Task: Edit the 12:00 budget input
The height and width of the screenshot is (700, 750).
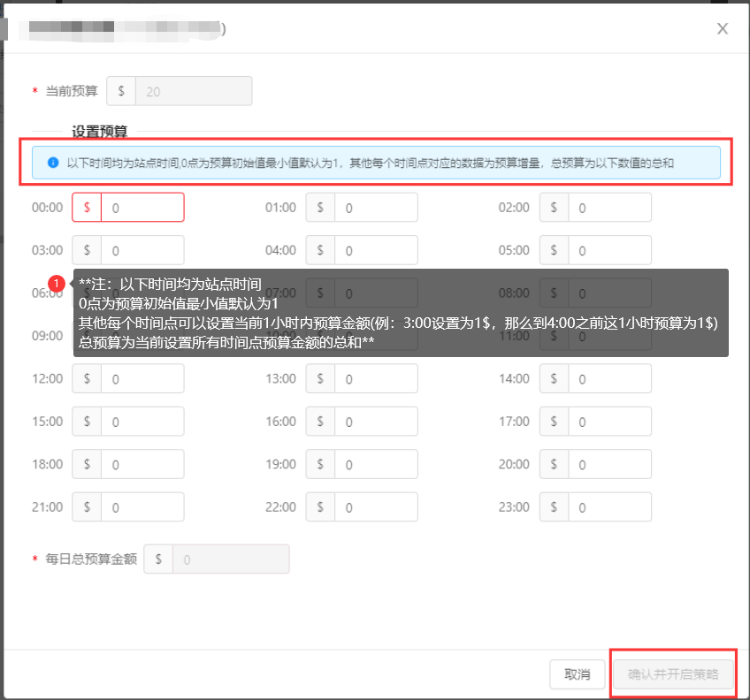Action: (142, 378)
